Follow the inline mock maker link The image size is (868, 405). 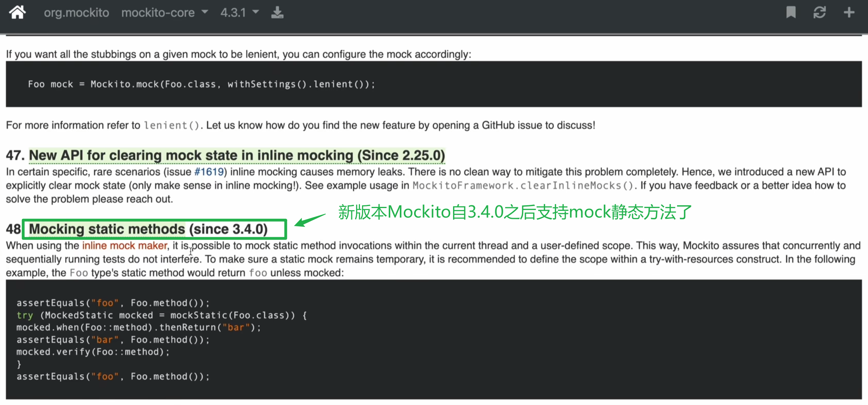[125, 245]
